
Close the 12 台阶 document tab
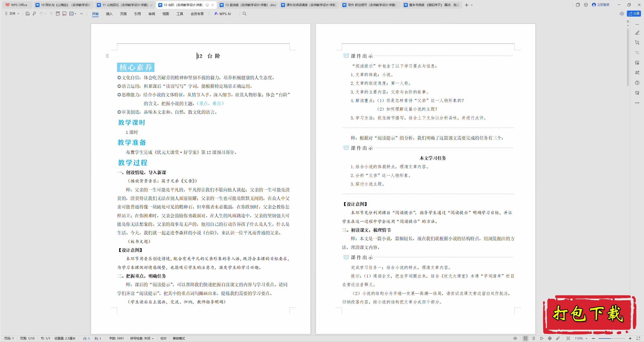point(213,5)
